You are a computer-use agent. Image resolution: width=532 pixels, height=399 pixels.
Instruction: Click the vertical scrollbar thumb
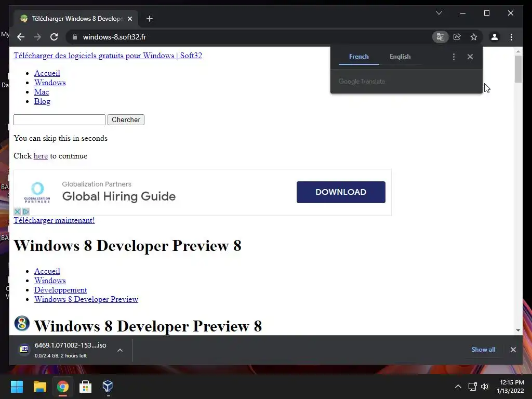[518, 69]
